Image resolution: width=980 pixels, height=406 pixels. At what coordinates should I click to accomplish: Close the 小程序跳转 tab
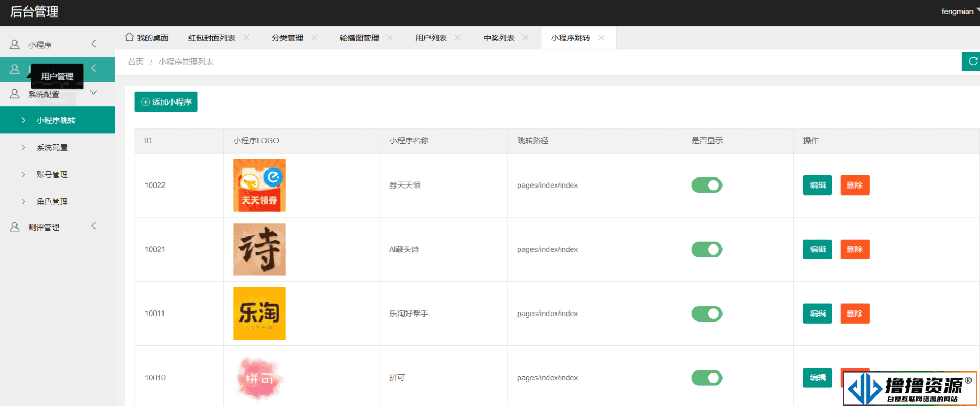click(x=601, y=38)
